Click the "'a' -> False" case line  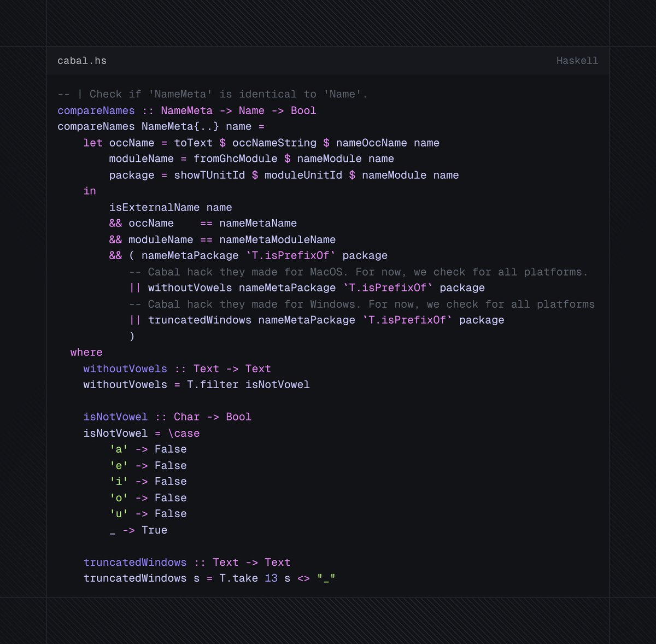[x=148, y=449]
